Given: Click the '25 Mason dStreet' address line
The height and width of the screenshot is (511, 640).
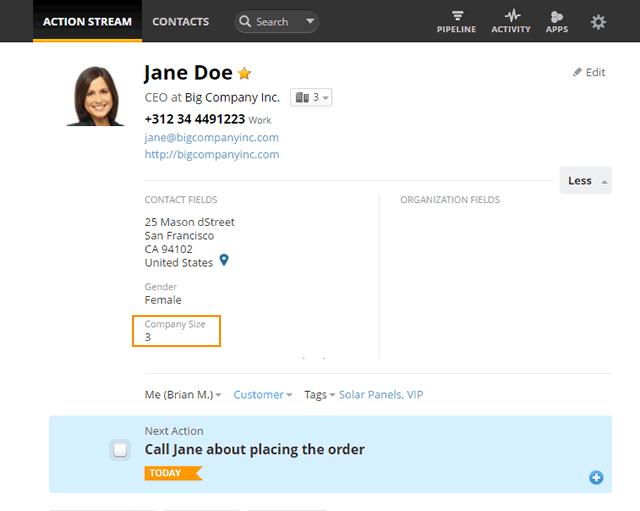Looking at the screenshot, I should (x=189, y=222).
